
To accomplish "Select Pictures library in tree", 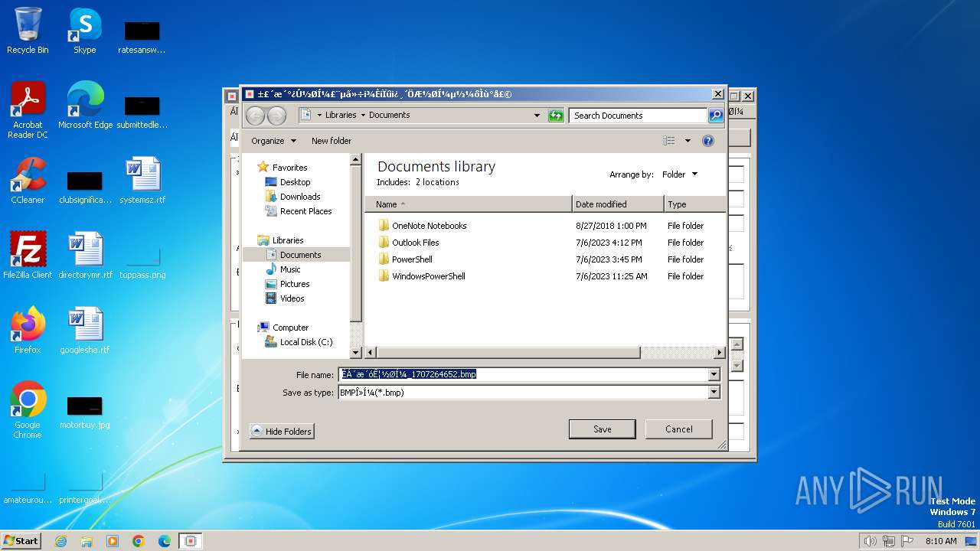I will [295, 284].
